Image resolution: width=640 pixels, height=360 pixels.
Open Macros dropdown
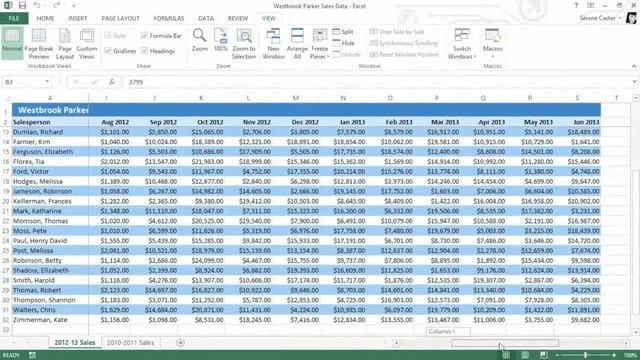tap(492, 43)
